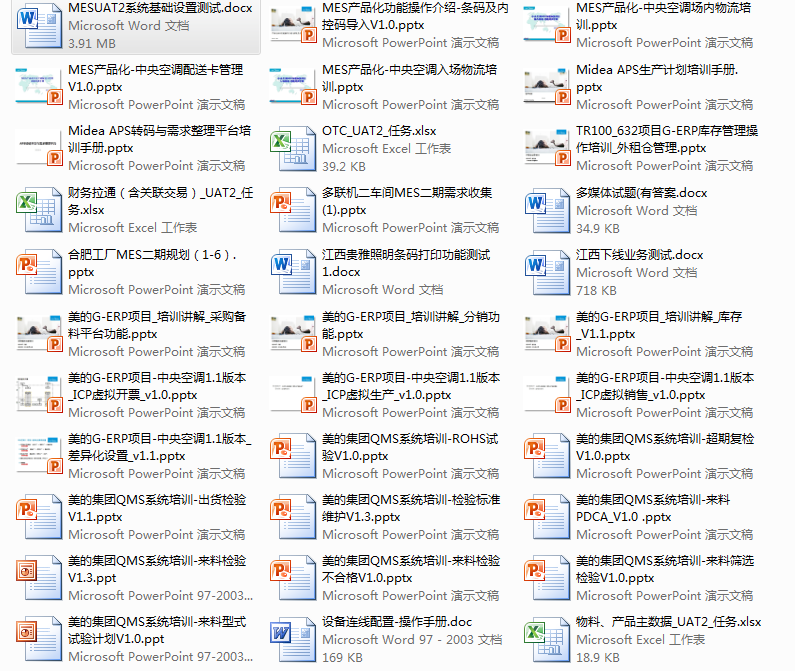Select PowerPoint icon of 合肥工厂MES二期规划（1-6）.pptx
The width and height of the screenshot is (795, 671).
click(x=39, y=271)
